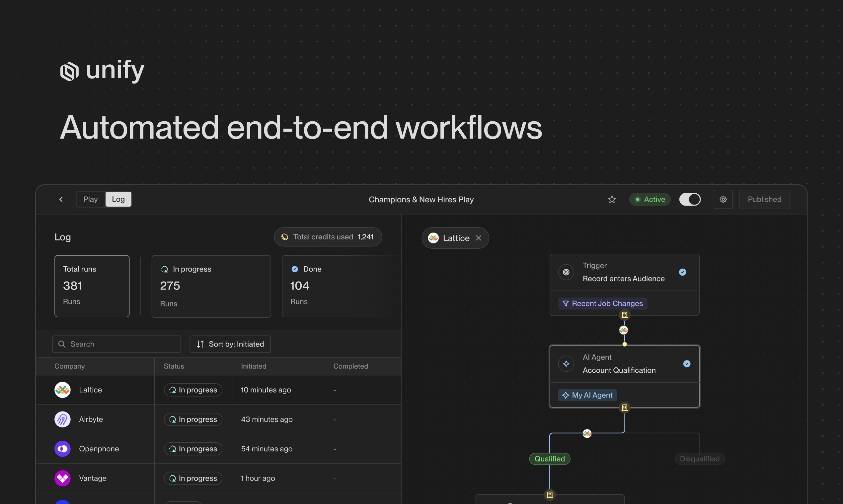Remove the Lattice filter chip

pos(479,238)
